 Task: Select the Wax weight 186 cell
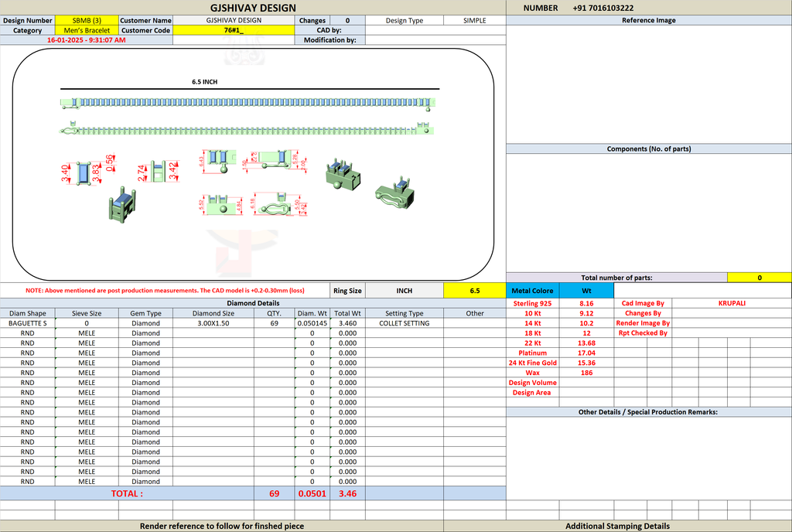tap(586, 373)
